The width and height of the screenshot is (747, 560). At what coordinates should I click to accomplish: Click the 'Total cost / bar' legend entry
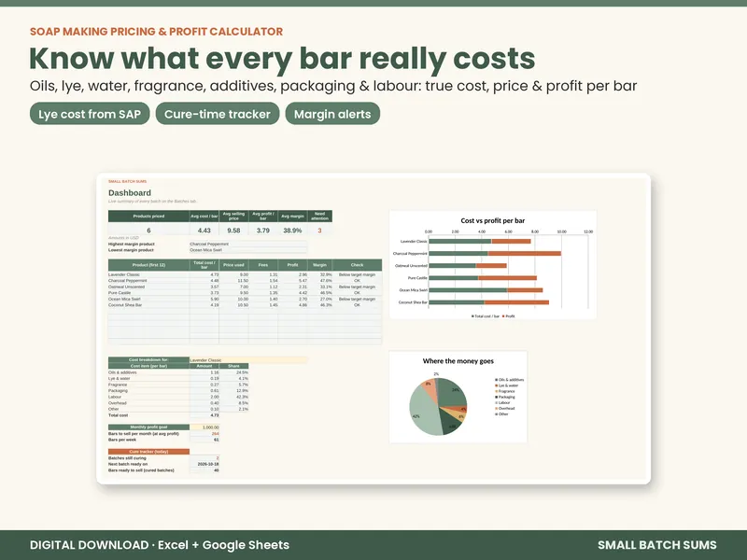point(486,316)
